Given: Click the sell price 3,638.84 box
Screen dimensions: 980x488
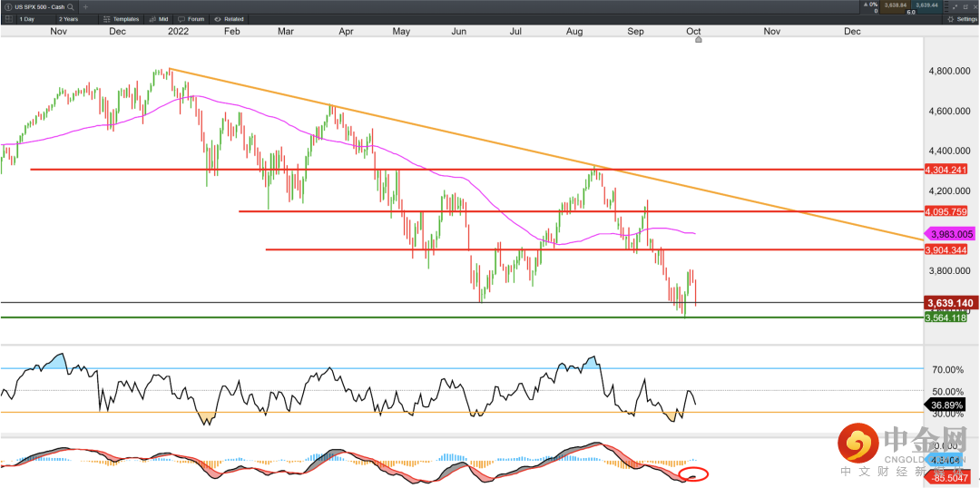Looking at the screenshot, I should pyautogui.click(x=895, y=5).
